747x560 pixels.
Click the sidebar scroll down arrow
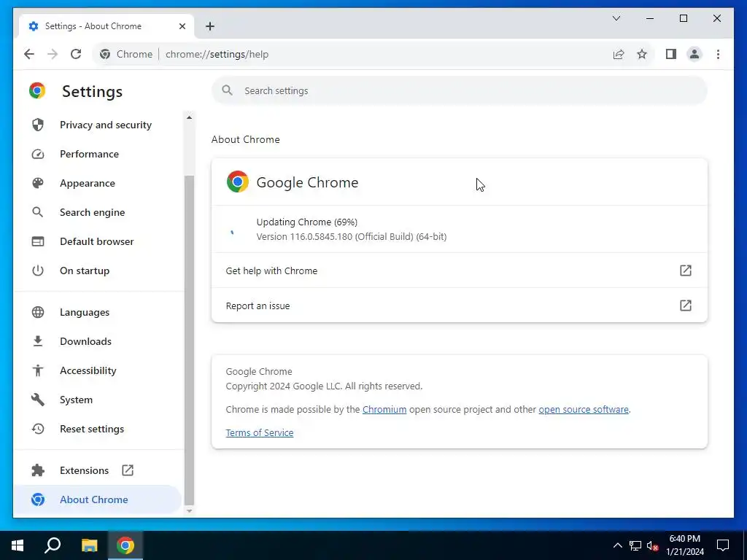coord(189,510)
